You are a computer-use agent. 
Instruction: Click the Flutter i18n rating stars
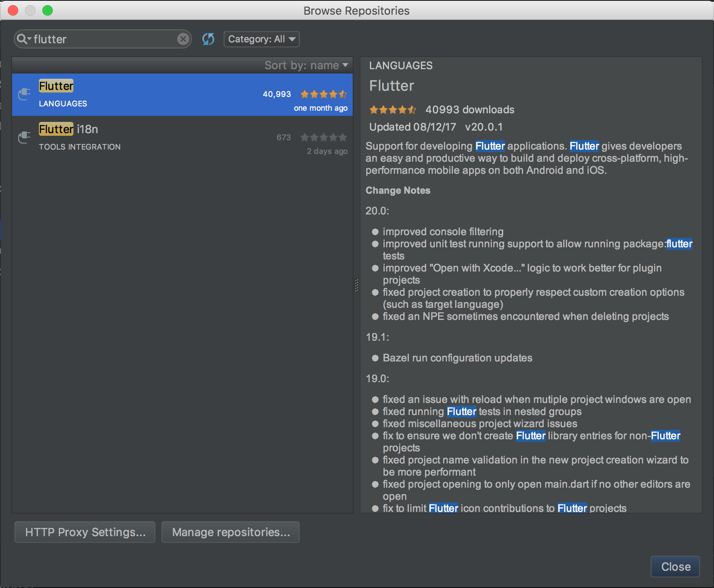coord(323,137)
